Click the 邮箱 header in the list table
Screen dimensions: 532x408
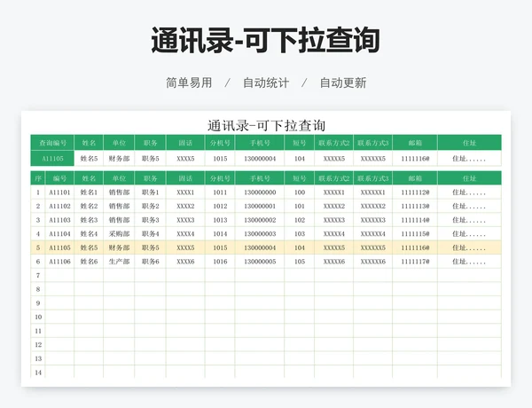[415, 178]
